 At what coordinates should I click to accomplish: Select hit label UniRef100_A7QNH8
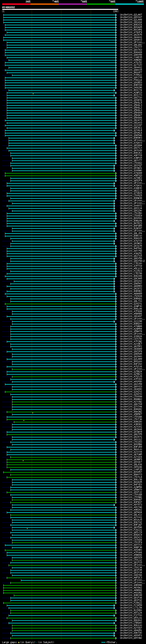(x=131, y=326)
